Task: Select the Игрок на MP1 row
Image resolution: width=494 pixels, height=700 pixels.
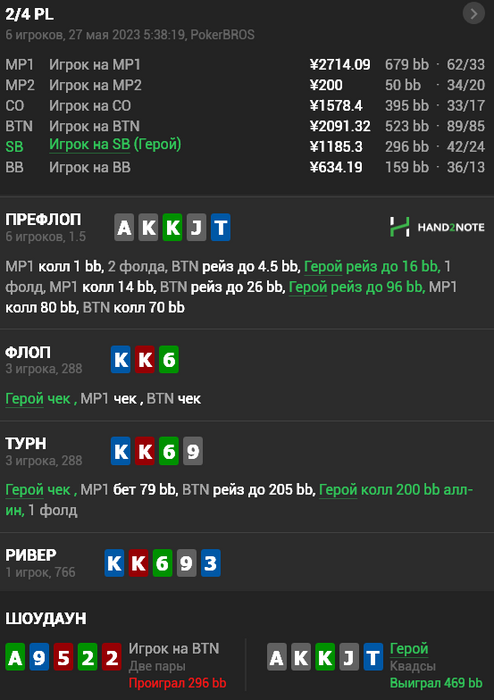Action: [245, 65]
